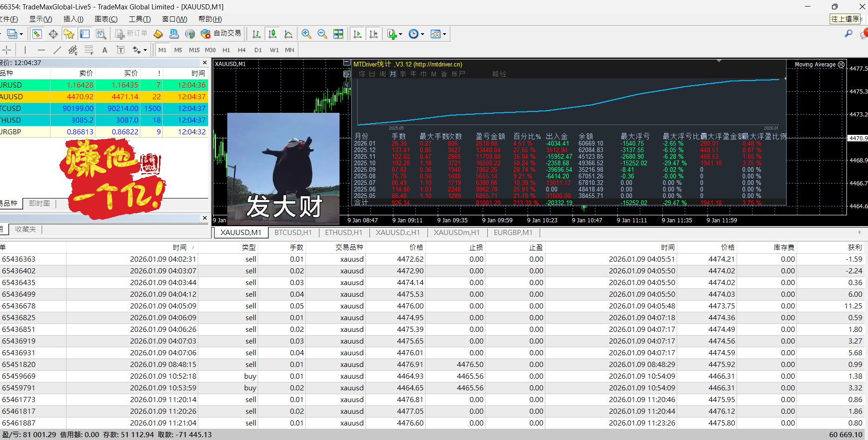Select the horizontal line drawing tool
Viewport: 868px width, 440px height.
coord(41,50)
